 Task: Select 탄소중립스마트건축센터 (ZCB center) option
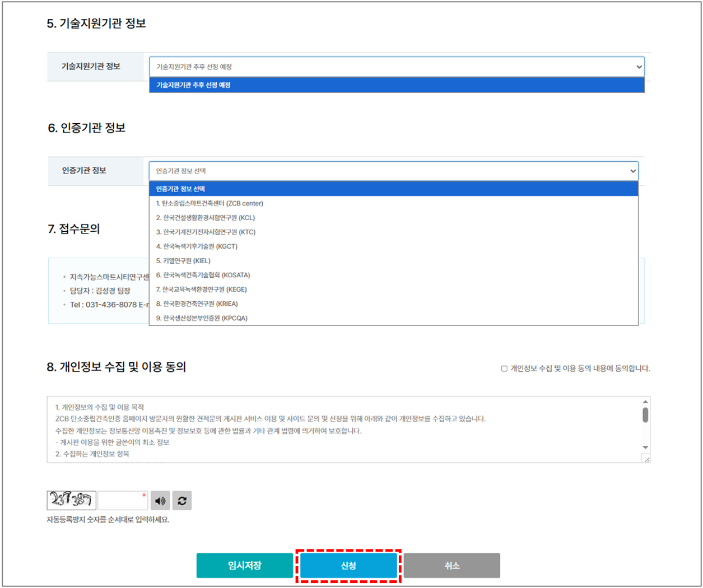209,203
